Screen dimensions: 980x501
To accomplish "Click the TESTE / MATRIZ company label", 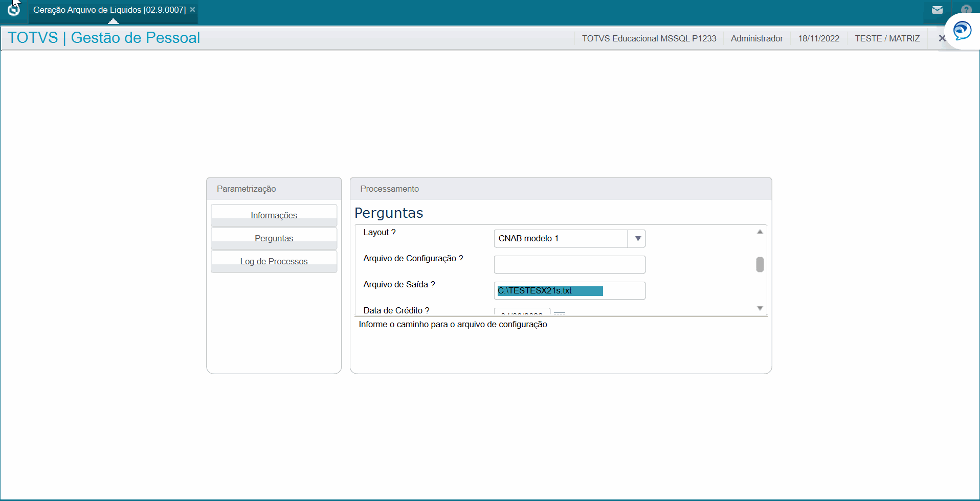I will (x=887, y=38).
